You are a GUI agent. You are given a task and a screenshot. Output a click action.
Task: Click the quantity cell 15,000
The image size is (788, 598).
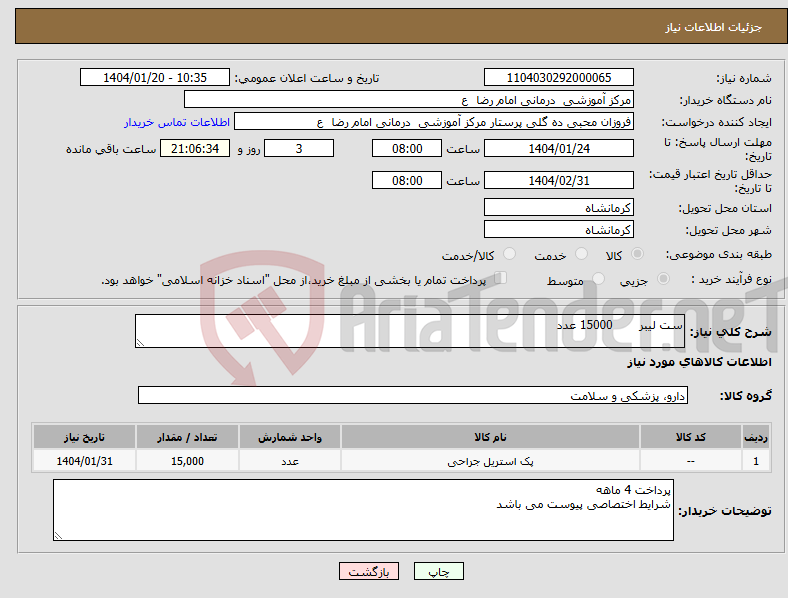[x=187, y=461]
